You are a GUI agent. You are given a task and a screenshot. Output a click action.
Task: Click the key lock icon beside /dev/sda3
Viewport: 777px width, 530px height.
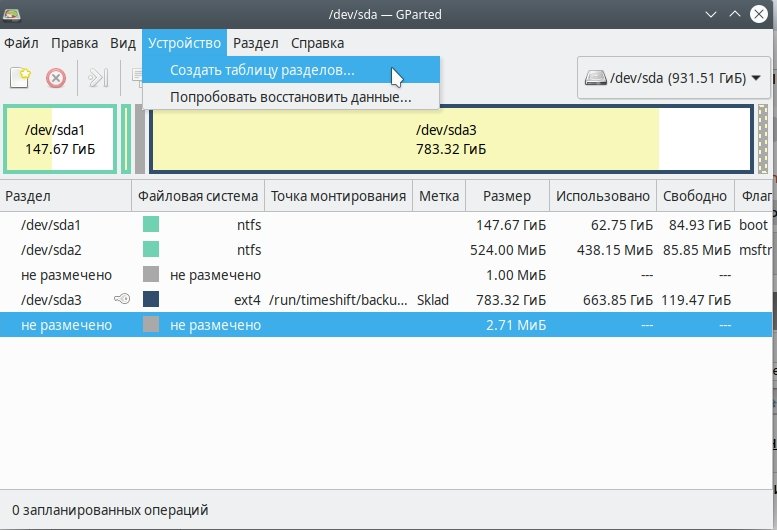click(122, 299)
